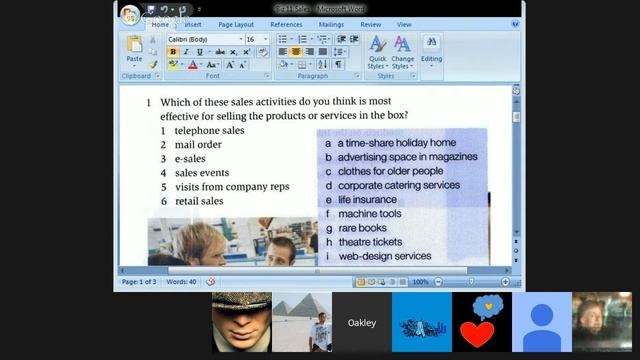Image resolution: width=640 pixels, height=360 pixels.
Task: Apply subscript formatting
Action: [233, 52]
